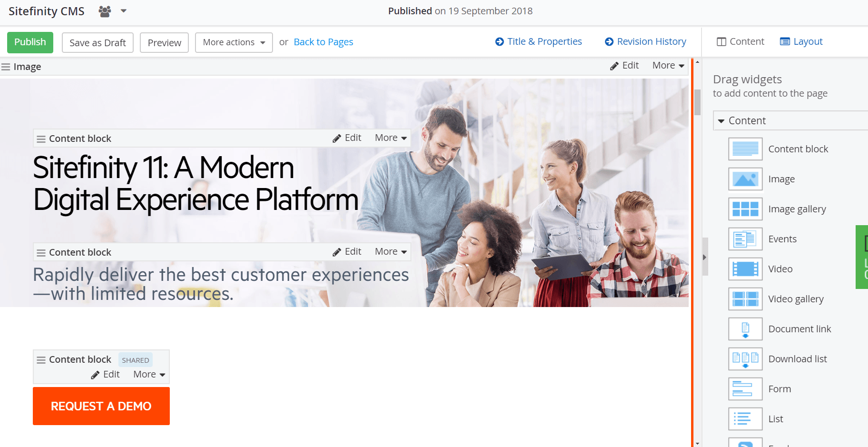
Task: Select the Document link widget icon
Action: click(x=745, y=329)
